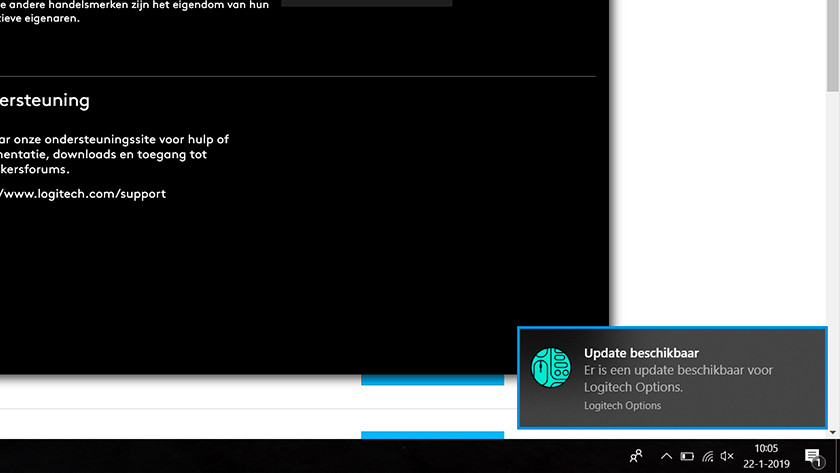The height and width of the screenshot is (473, 840).
Task: Click the battery status icon
Action: [x=687, y=456]
